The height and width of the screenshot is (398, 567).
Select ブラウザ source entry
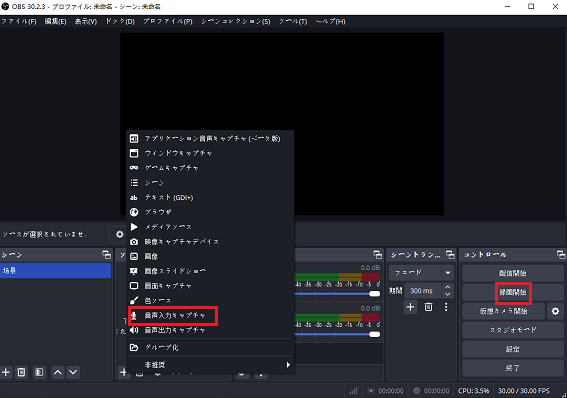click(210, 212)
